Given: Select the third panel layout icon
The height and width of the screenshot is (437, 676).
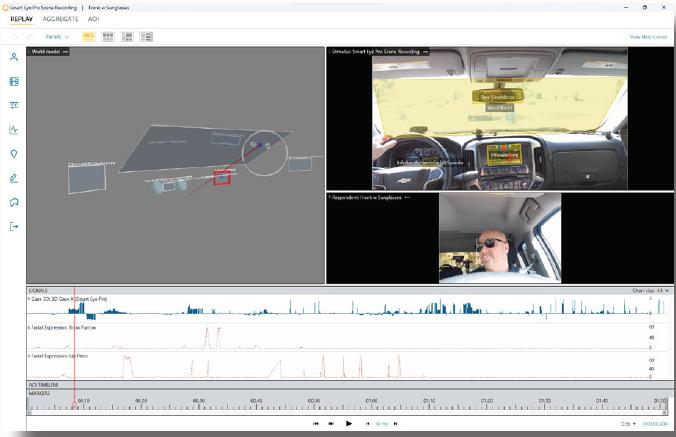Looking at the screenshot, I should (127, 37).
